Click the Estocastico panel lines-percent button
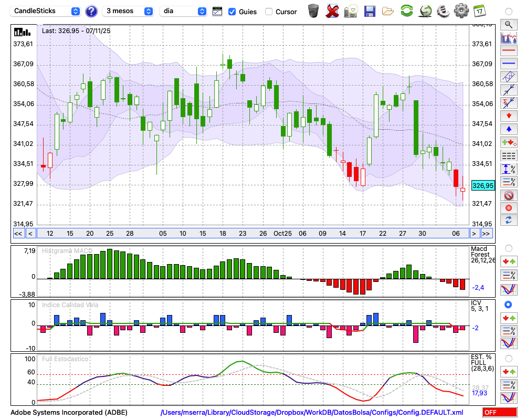 pyautogui.click(x=509, y=384)
